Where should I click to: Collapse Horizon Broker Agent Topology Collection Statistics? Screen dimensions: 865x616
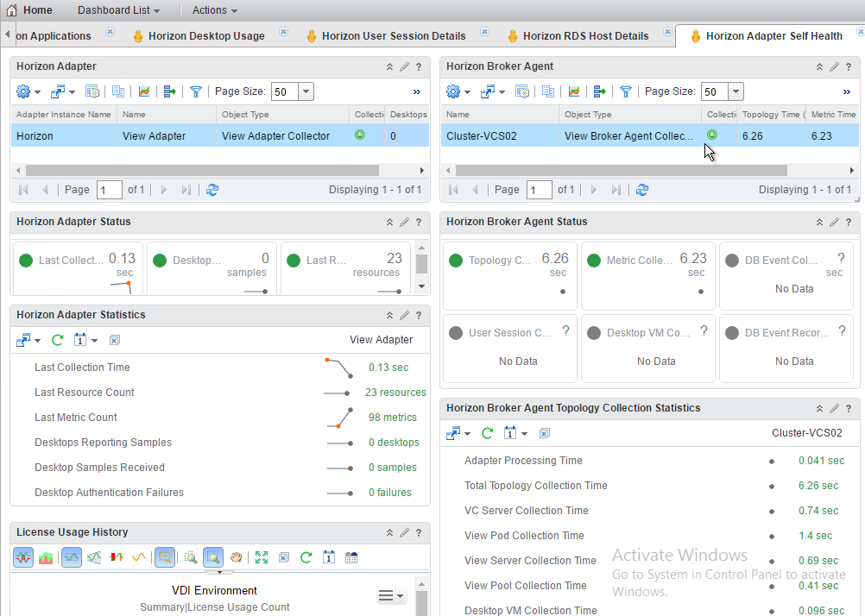coord(819,409)
